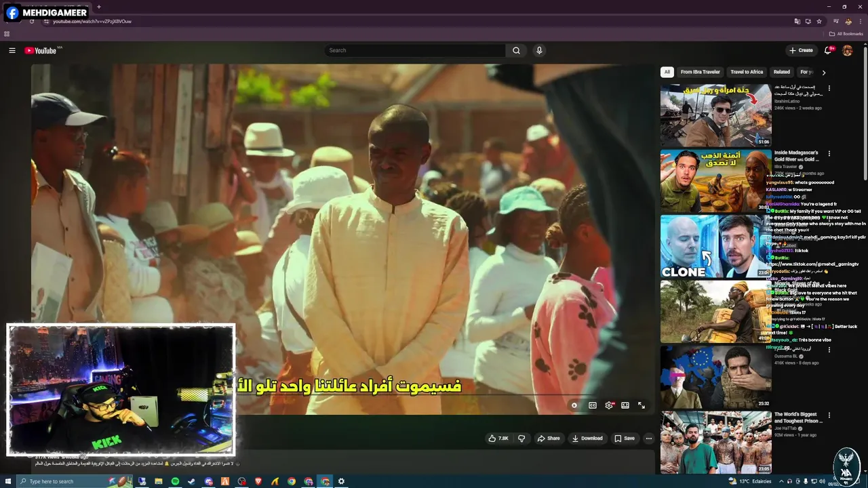868x488 pixels.
Task: Open the Create button
Action: pos(801,50)
